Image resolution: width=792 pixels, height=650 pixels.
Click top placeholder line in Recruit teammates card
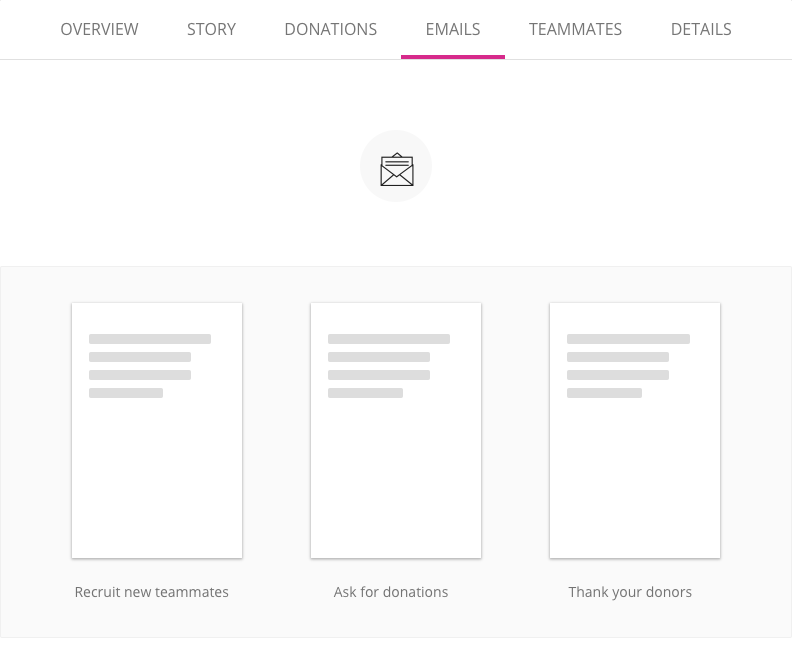point(150,339)
